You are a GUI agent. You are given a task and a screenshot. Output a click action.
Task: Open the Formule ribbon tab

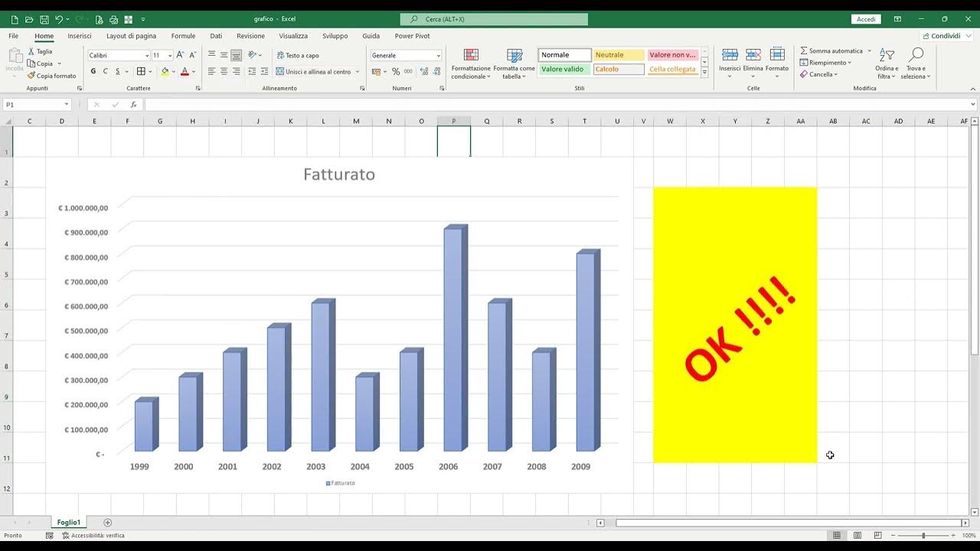coord(183,36)
